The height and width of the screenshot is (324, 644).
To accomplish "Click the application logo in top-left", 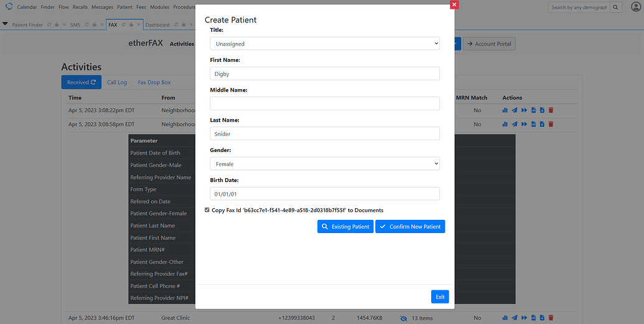I will (x=9, y=7).
